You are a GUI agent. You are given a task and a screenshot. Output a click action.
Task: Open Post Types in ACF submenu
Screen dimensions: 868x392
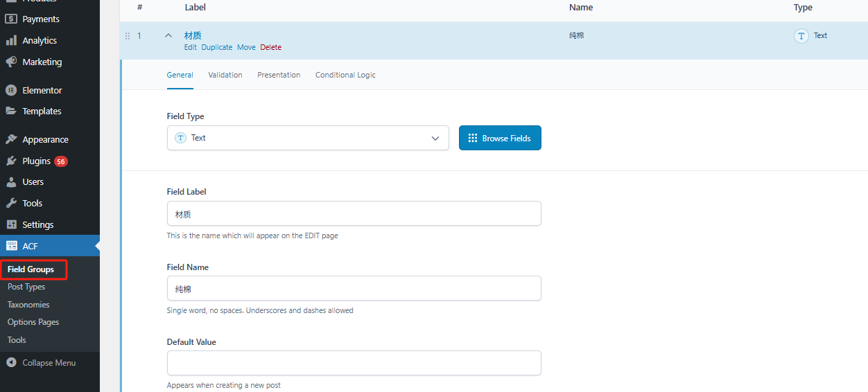(x=26, y=287)
